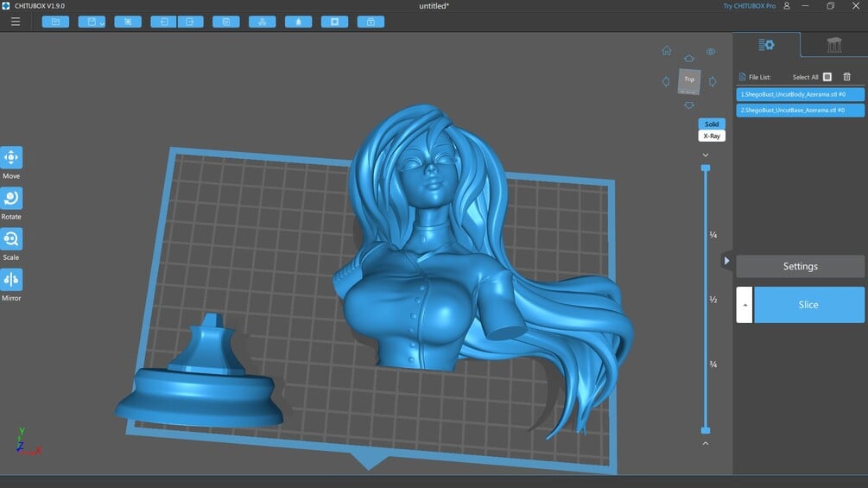Click the auto layout toolbar icon

263,22
